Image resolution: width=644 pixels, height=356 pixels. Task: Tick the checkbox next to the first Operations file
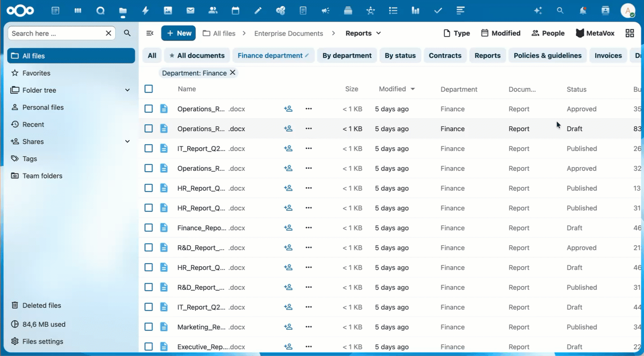[x=149, y=109]
